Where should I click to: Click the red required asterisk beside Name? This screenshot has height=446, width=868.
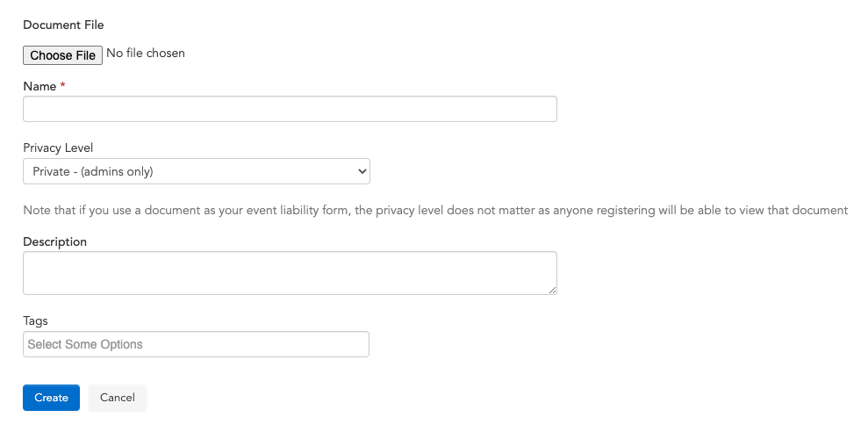click(62, 85)
